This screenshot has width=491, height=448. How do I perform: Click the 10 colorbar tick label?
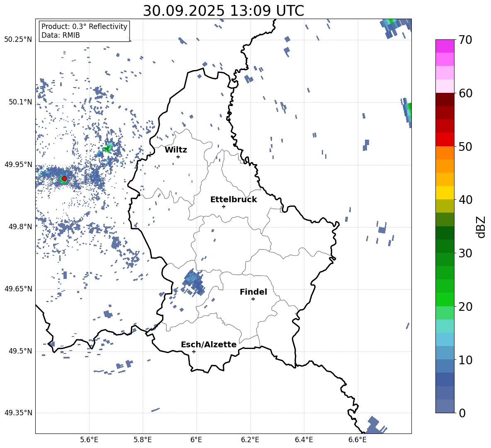tap(465, 360)
